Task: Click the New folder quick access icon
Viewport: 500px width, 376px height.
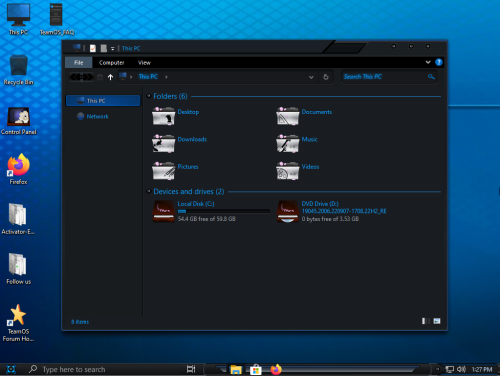Action: [104, 48]
